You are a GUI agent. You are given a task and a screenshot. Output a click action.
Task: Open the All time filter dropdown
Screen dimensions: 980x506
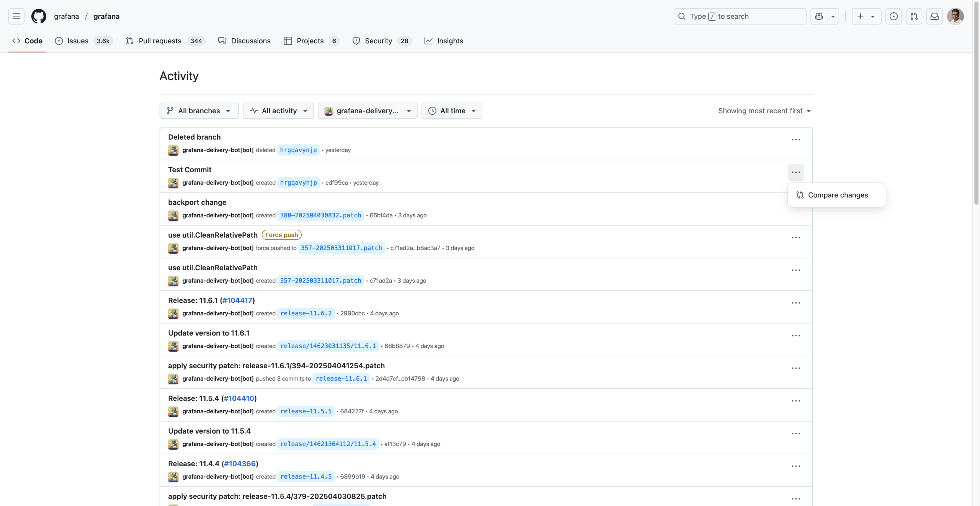click(x=452, y=111)
